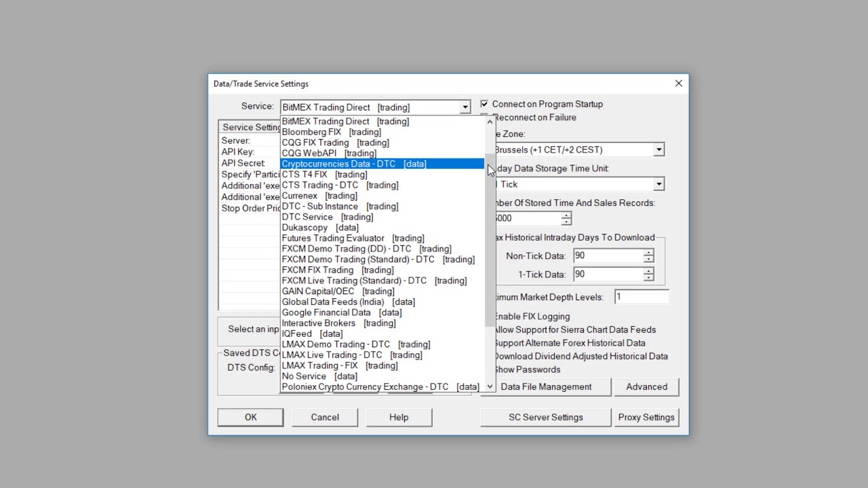The width and height of the screenshot is (868, 488).
Task: Open SC Server Settings
Action: [x=545, y=418]
